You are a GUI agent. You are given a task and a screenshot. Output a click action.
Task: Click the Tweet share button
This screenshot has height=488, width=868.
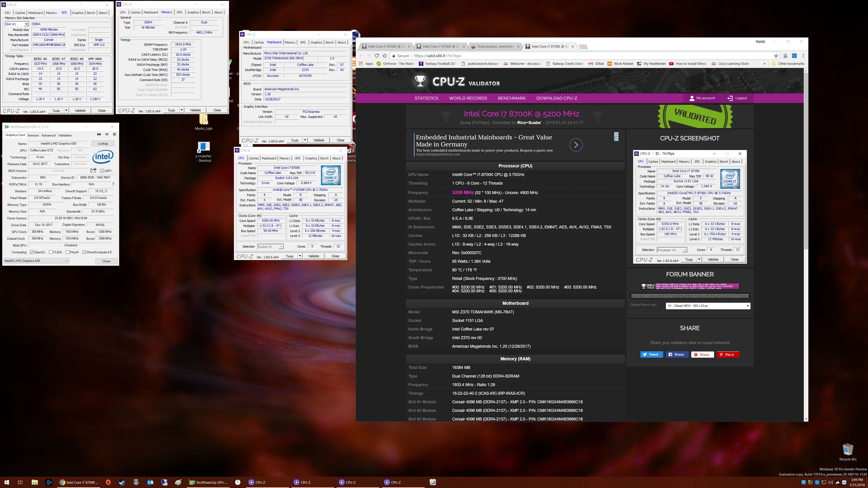pyautogui.click(x=651, y=354)
